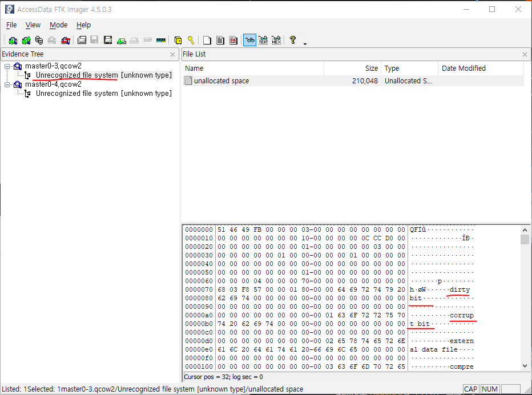532x395 pixels.
Task: Click the Capture Memory icon
Action: [161, 41]
